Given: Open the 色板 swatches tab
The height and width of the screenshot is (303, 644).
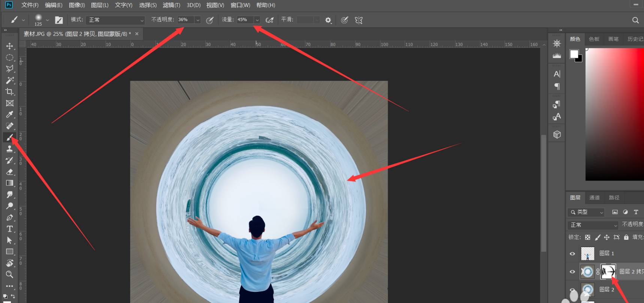Looking at the screenshot, I should pos(594,39).
